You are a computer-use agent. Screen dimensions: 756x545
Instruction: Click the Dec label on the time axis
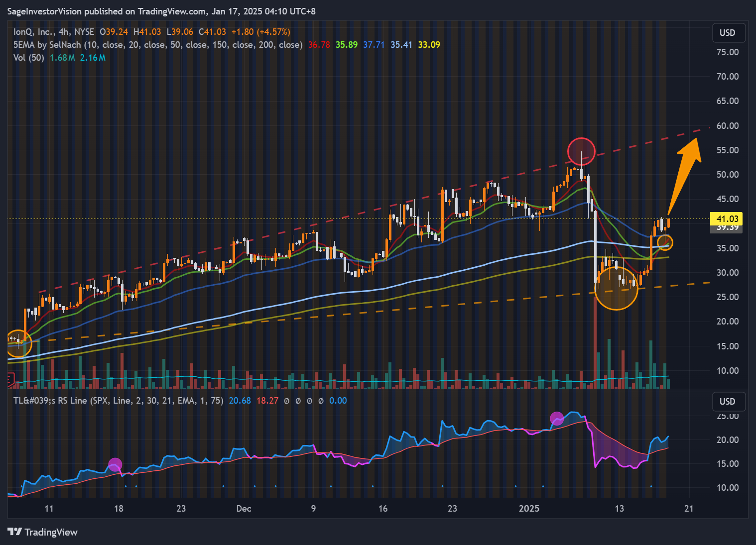pyautogui.click(x=244, y=509)
